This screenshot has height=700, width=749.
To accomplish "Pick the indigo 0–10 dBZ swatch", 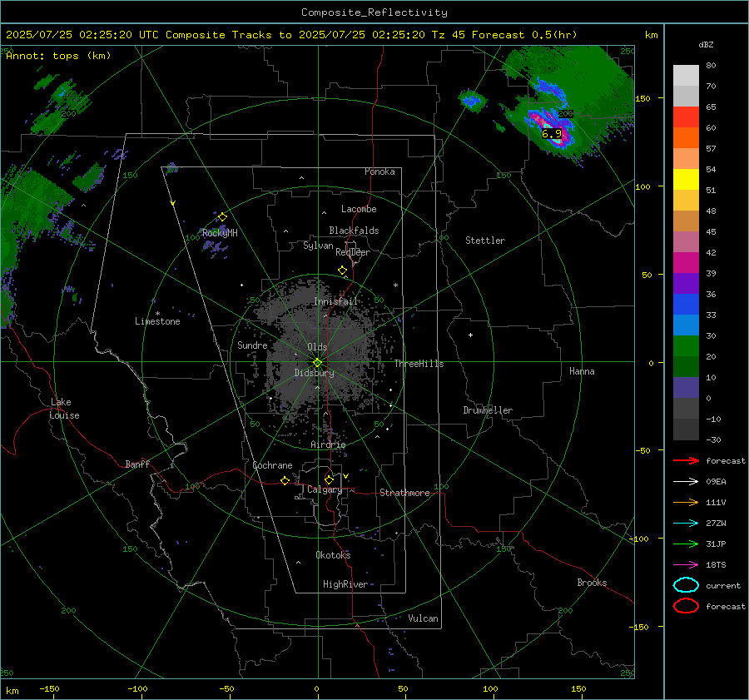I will click(686, 388).
